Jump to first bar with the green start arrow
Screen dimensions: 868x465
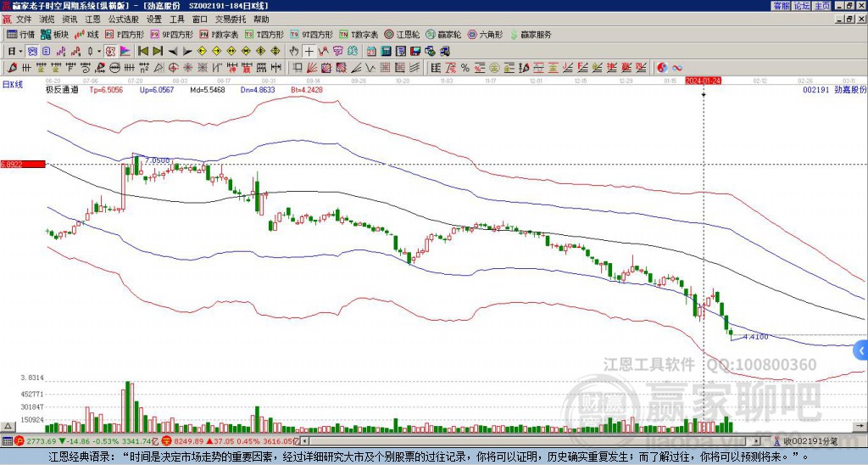tap(142, 52)
